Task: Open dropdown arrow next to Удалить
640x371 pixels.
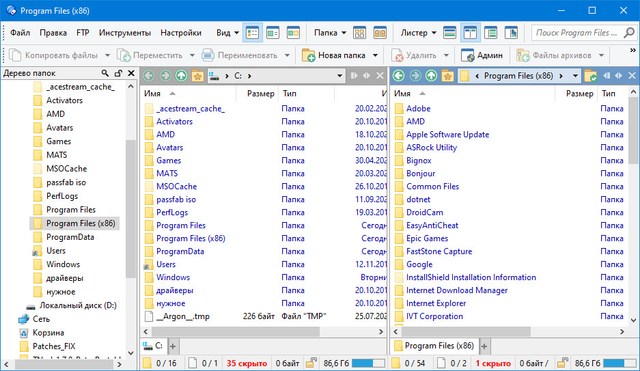Action: pyautogui.click(x=446, y=55)
